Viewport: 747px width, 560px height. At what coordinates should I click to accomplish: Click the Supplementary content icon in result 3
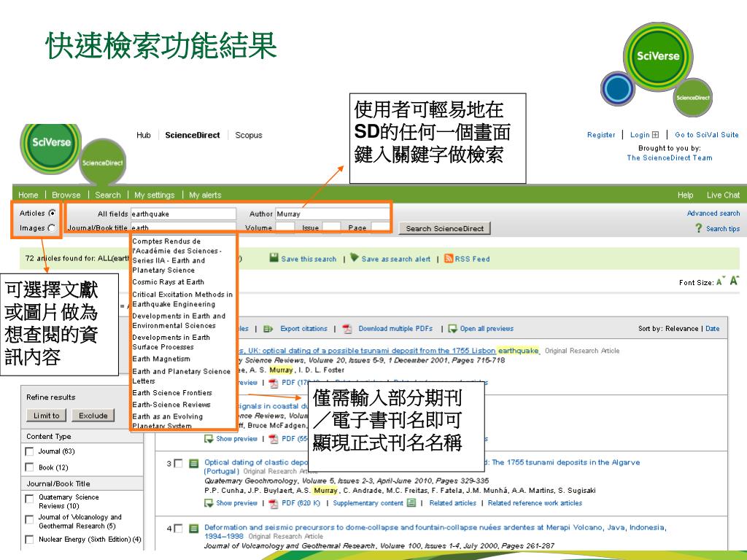click(411, 503)
